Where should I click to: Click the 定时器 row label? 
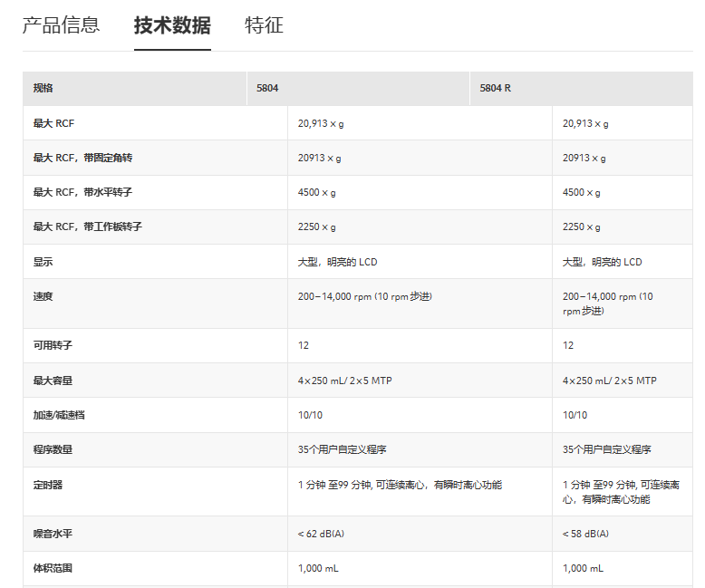coord(46,485)
